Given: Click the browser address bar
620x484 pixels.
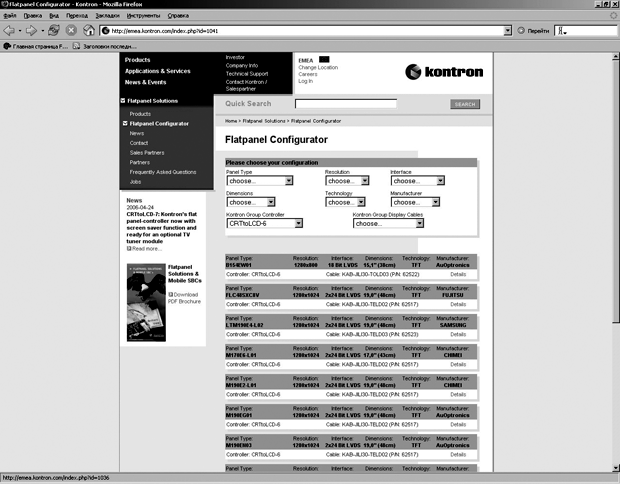Looking at the screenshot, I should tap(305, 31).
